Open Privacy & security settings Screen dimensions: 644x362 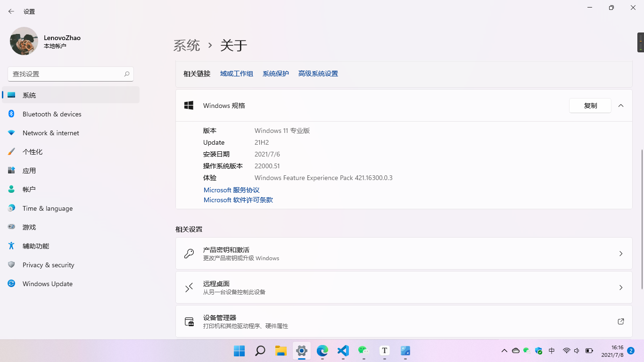pos(71,265)
